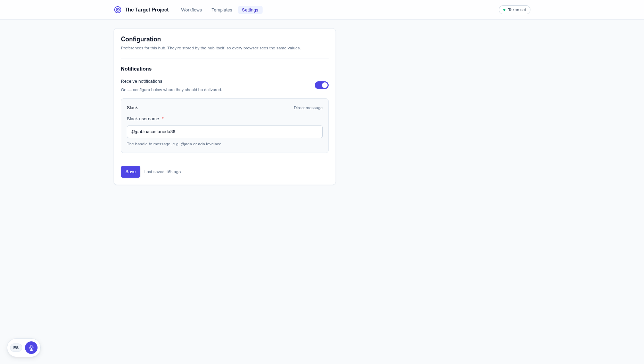
Task: Click the Token set status badge
Action: coord(514,10)
